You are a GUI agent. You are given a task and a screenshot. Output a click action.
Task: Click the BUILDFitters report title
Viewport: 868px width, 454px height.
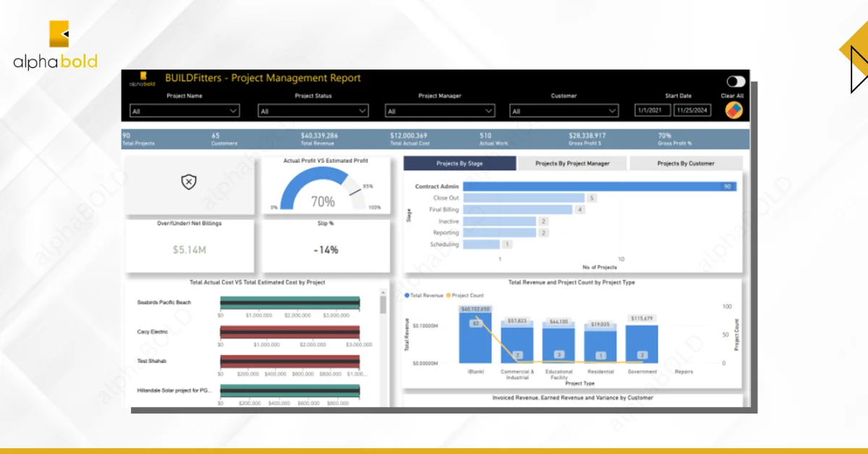pyautogui.click(x=263, y=78)
